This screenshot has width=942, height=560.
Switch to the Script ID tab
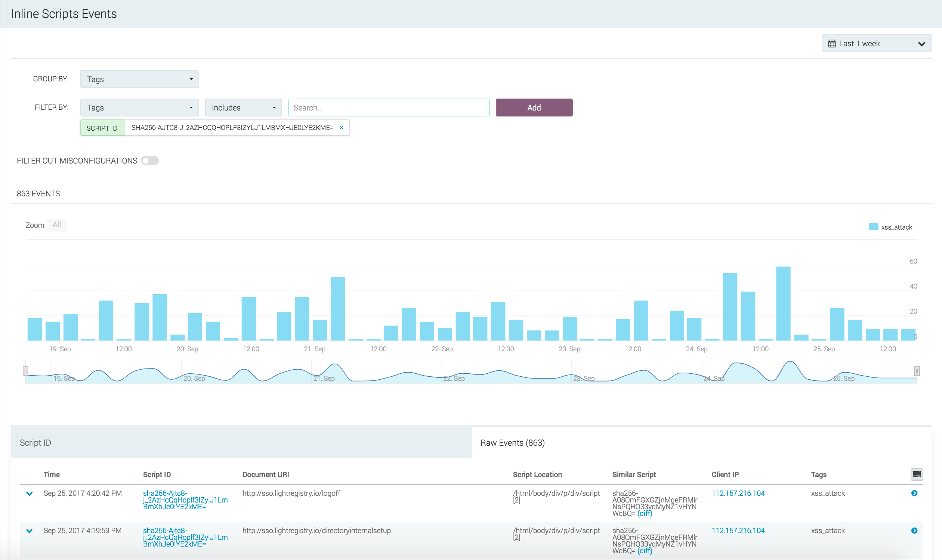[x=241, y=442]
